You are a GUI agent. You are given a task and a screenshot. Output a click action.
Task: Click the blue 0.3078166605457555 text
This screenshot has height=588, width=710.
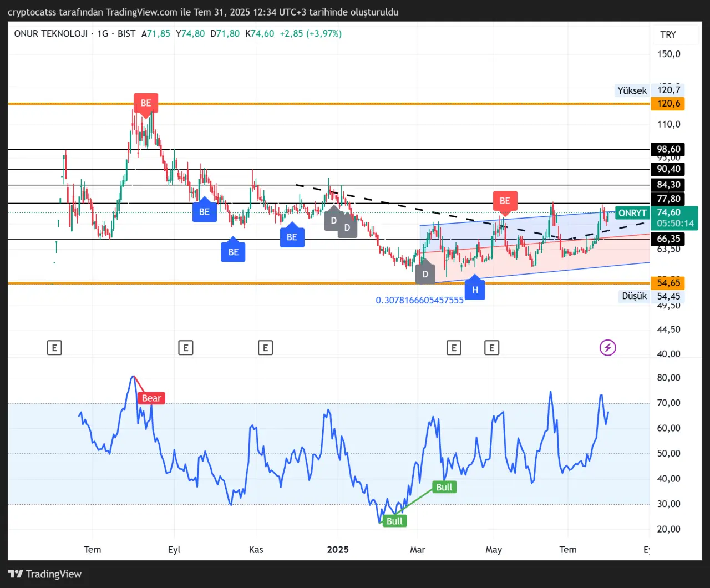coord(419,300)
